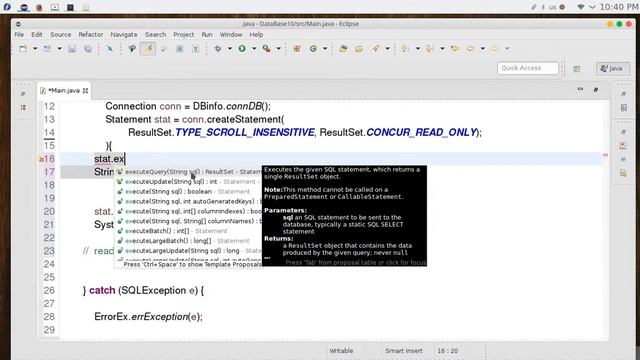Click the Previous Annotation icon
The image size is (640, 360).
click(429, 49)
